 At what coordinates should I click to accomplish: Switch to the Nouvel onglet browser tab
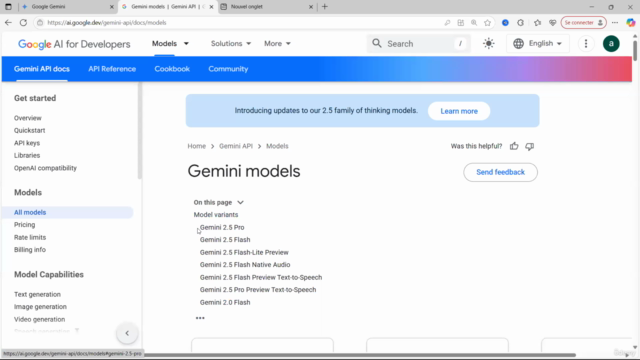point(267,7)
